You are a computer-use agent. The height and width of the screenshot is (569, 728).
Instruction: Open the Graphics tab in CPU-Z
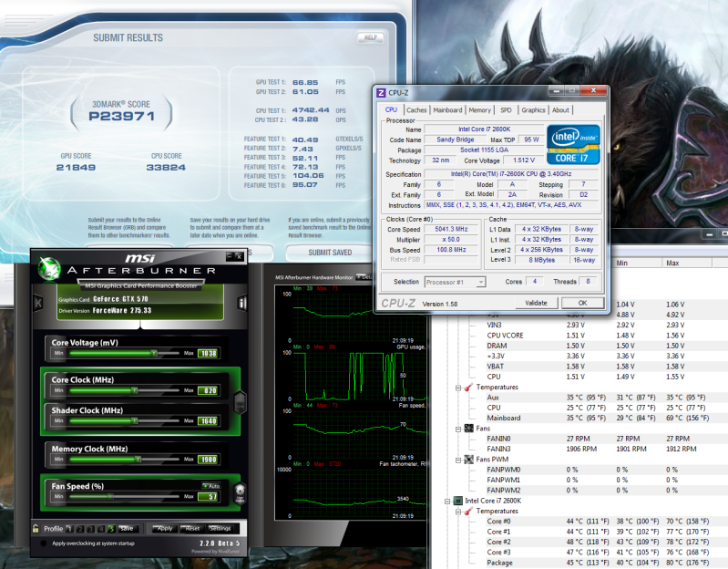[x=533, y=110]
